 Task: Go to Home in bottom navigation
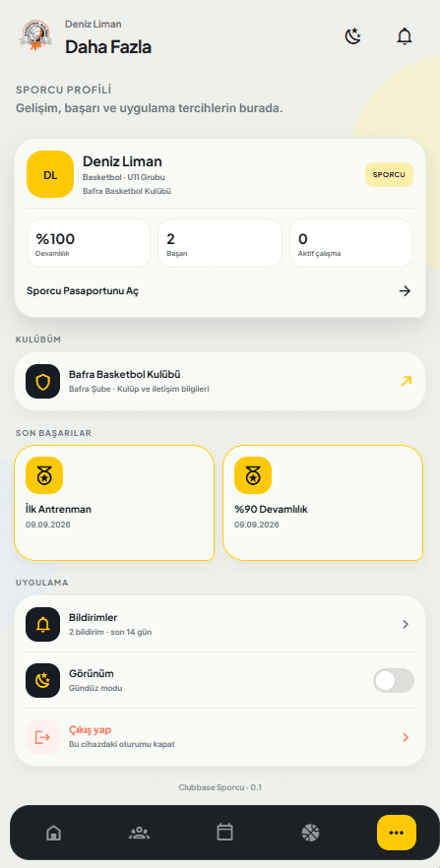pyautogui.click(x=53, y=832)
